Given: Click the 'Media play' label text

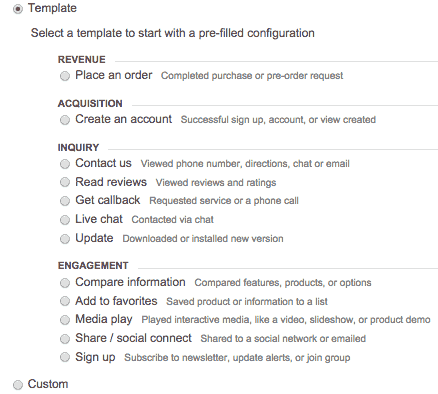Looking at the screenshot, I should coord(104,319).
